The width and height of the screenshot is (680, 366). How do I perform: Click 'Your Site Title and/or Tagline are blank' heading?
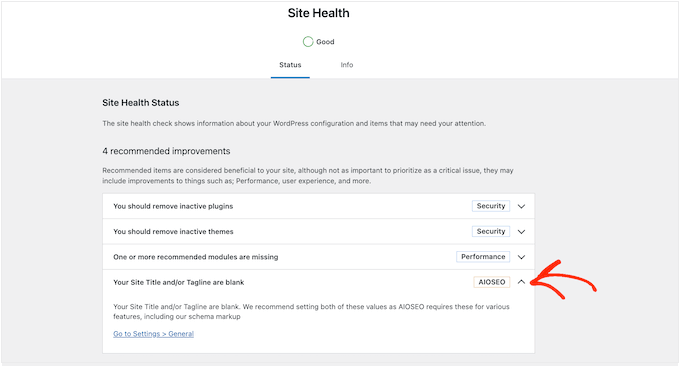(x=179, y=282)
